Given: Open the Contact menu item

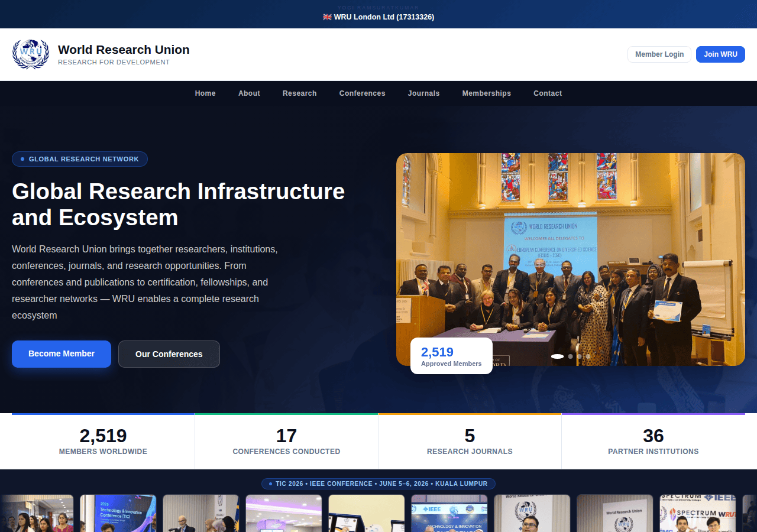Looking at the screenshot, I should pyautogui.click(x=548, y=93).
